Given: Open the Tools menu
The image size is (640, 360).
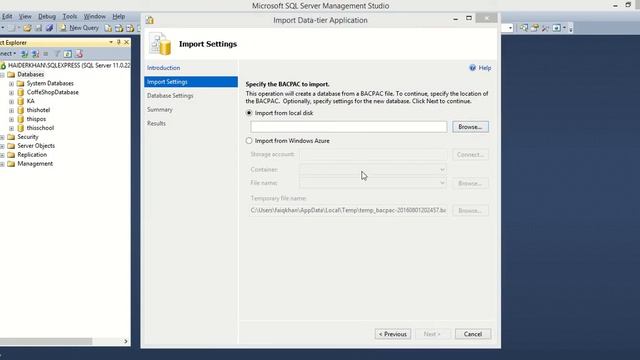Looking at the screenshot, I should pos(70,16).
